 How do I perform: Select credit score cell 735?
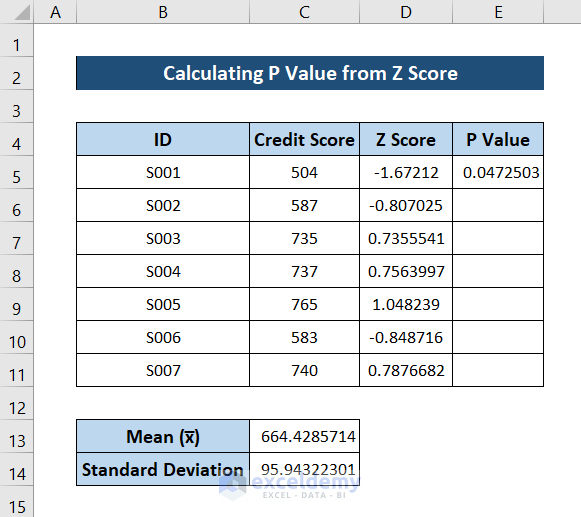304,238
